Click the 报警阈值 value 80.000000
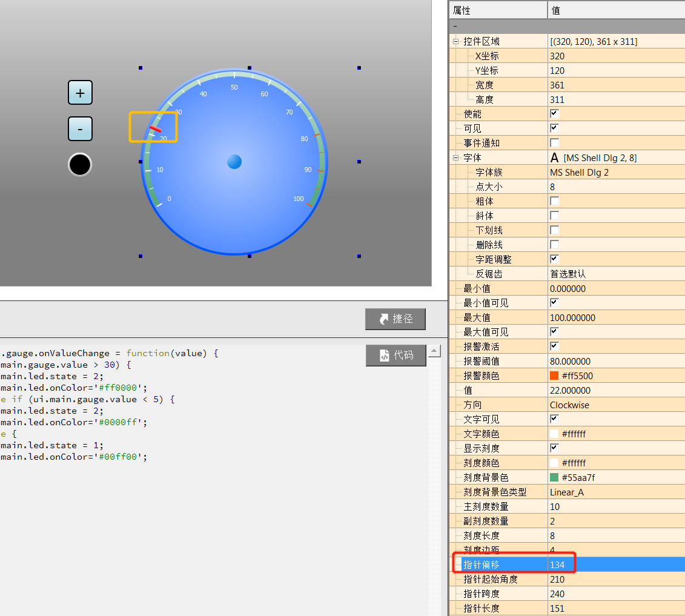685x616 pixels. (x=616, y=361)
